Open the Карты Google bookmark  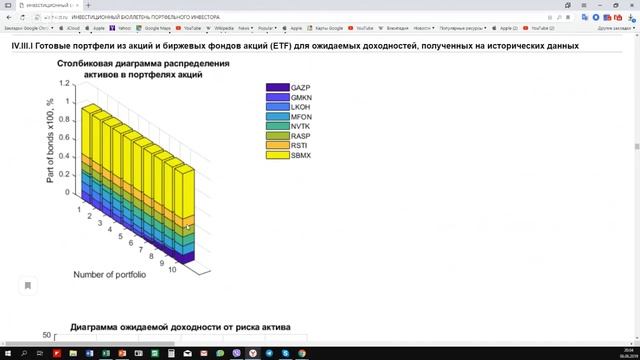point(325,28)
